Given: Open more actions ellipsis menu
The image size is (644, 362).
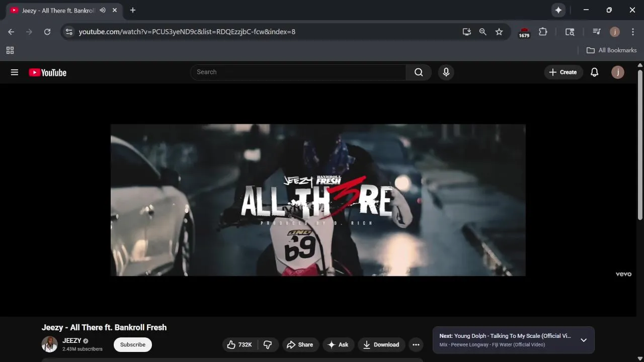Looking at the screenshot, I should coord(416,344).
